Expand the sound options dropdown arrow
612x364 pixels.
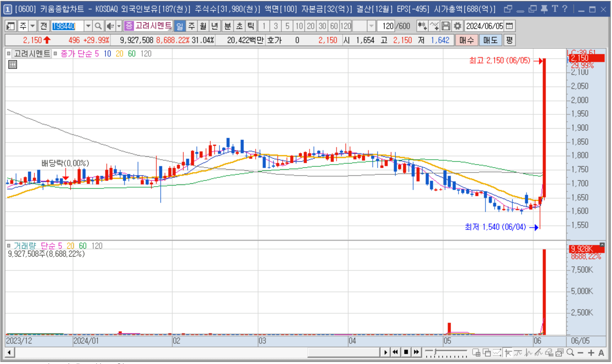(119, 26)
